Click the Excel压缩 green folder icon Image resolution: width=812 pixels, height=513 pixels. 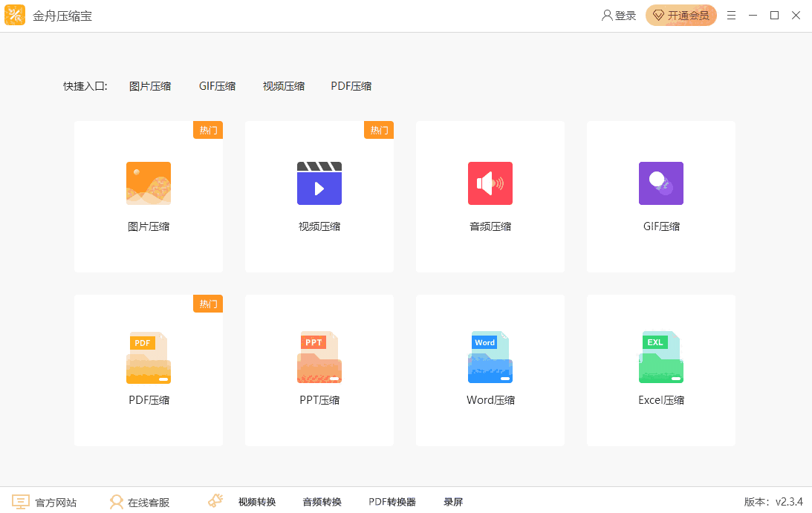(661, 358)
